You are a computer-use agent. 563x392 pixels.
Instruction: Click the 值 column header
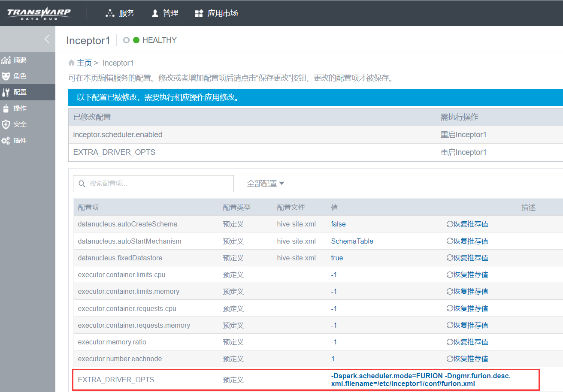pos(334,208)
